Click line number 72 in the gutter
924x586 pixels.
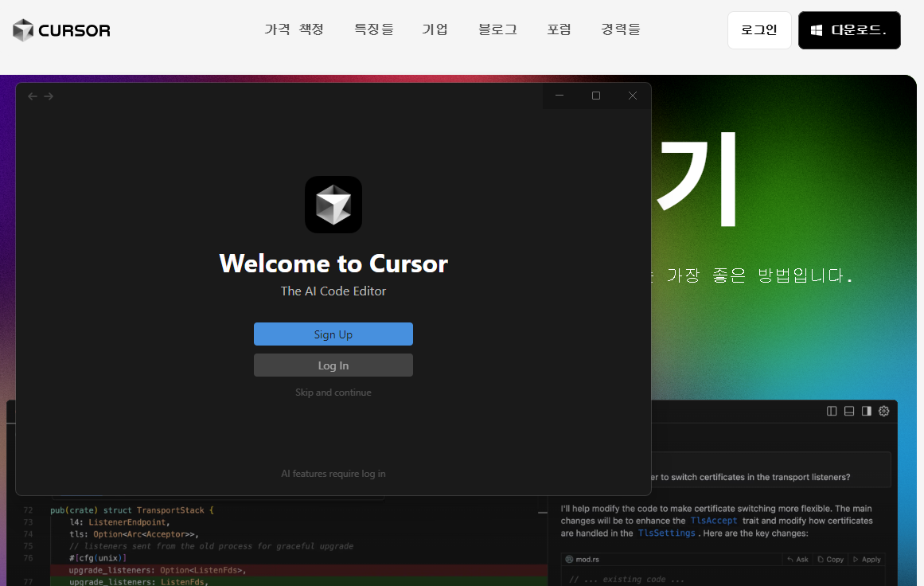(x=29, y=510)
